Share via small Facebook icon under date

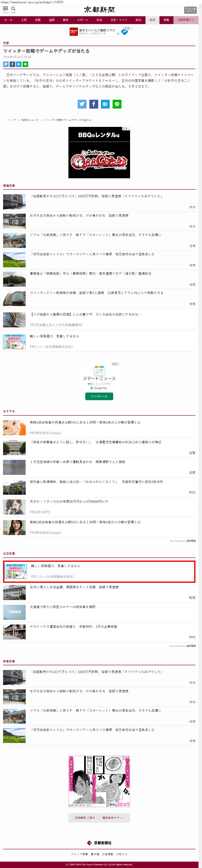[12, 64]
